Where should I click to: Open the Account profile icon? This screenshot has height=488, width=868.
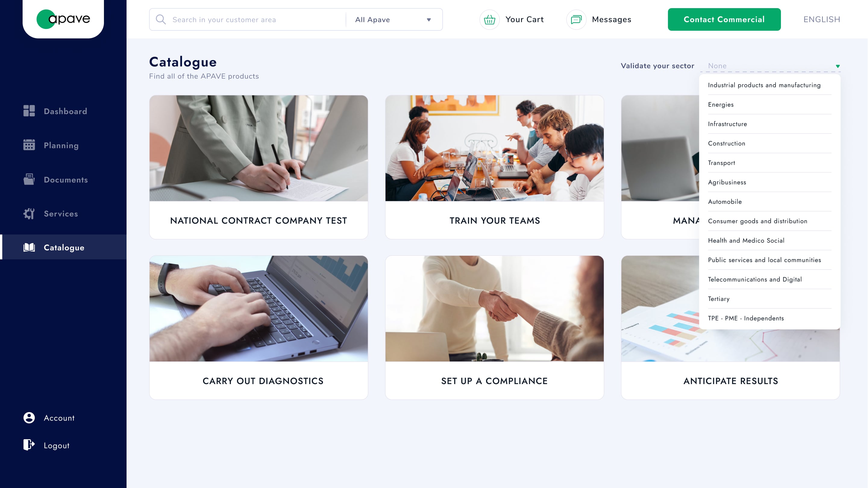[x=29, y=418]
